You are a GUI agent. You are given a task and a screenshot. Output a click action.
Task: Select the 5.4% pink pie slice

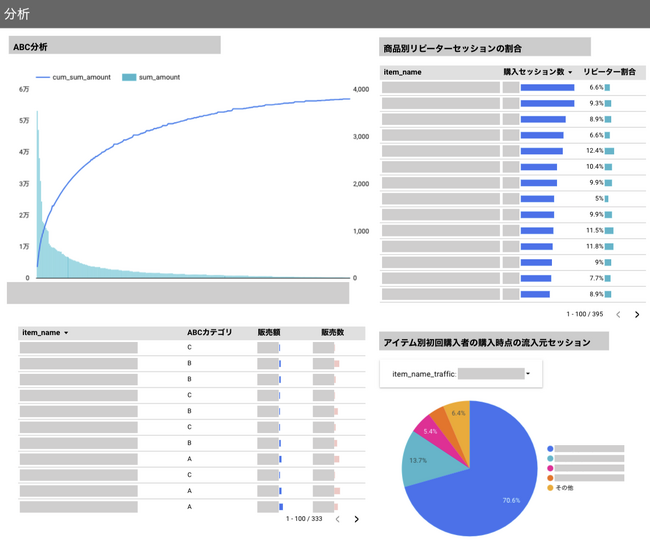(x=432, y=431)
